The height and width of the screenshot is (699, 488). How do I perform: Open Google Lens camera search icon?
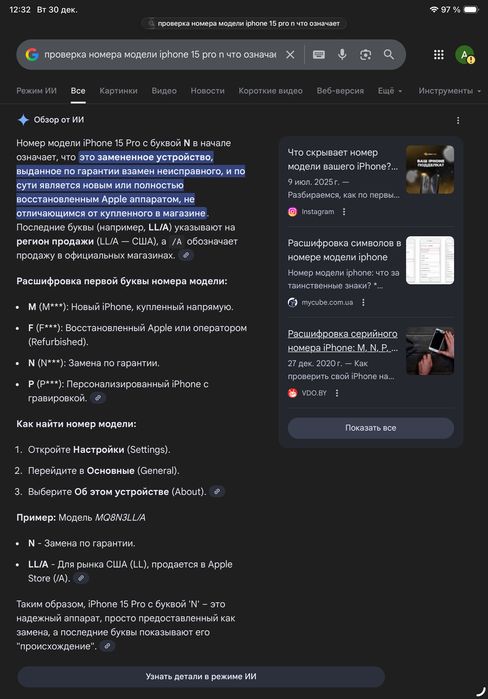point(365,54)
